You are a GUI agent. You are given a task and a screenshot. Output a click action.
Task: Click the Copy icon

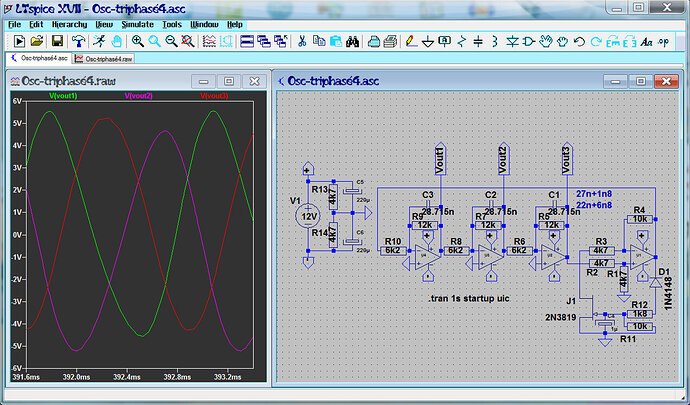[319, 41]
